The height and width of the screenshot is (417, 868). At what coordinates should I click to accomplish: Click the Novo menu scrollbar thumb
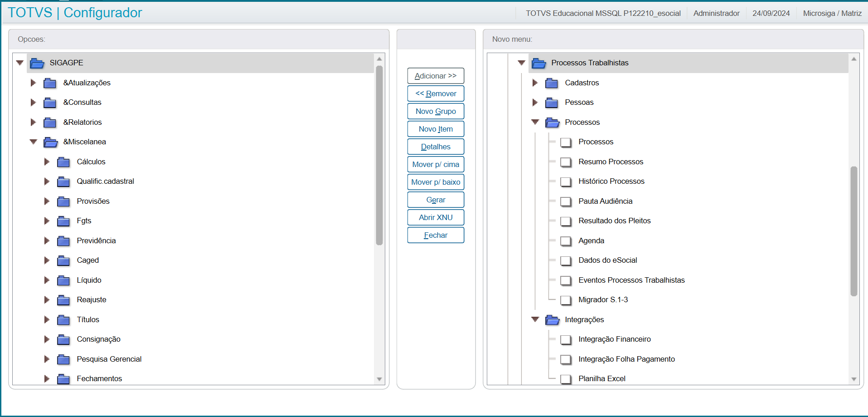(x=854, y=231)
